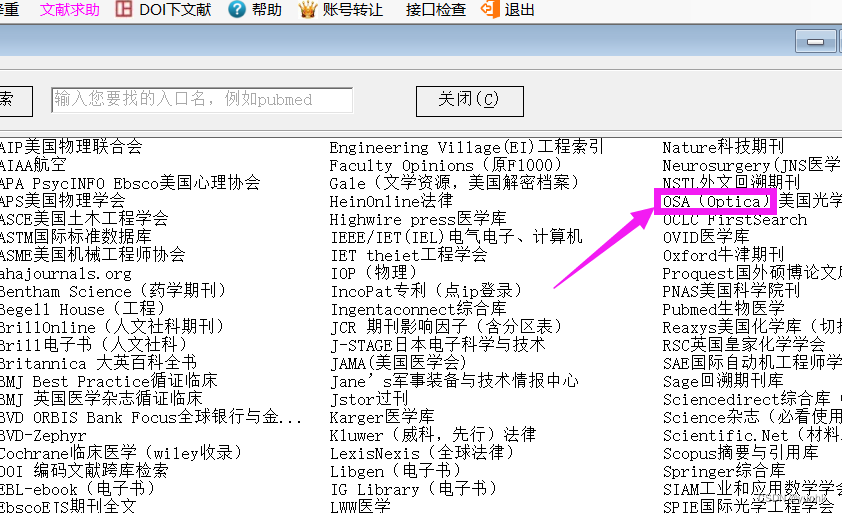Open ASME美国机械工程师协会 entry

[92, 255]
